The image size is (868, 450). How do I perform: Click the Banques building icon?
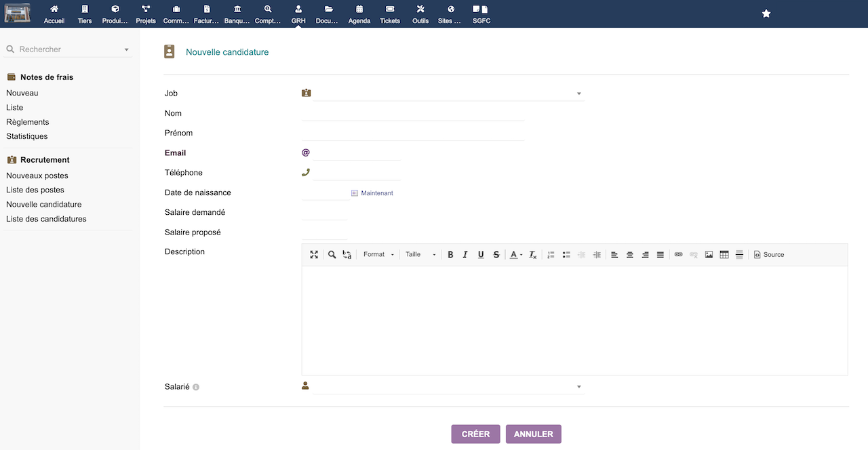click(x=237, y=9)
